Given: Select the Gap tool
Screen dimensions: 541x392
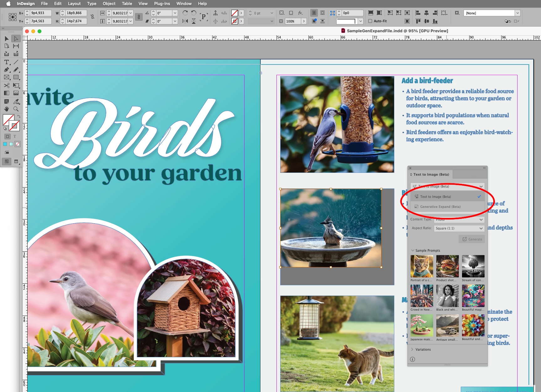Looking at the screenshot, I should 16,46.
